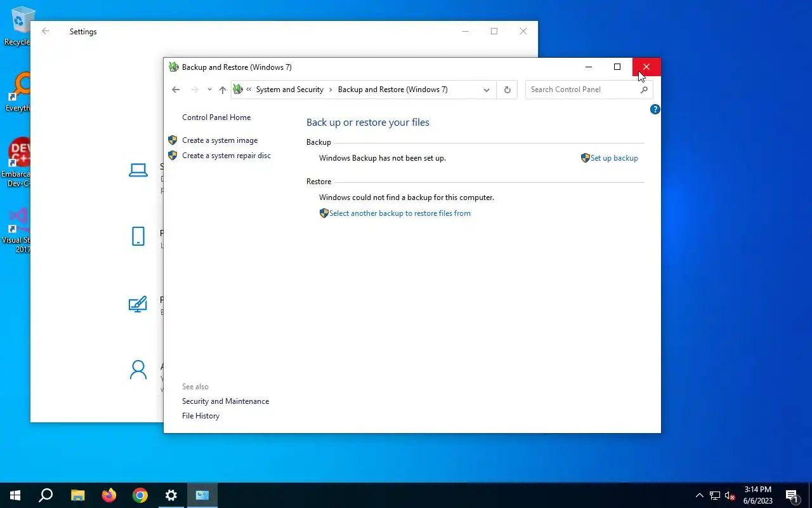Click the laptop System icon in Settings

coord(138,170)
